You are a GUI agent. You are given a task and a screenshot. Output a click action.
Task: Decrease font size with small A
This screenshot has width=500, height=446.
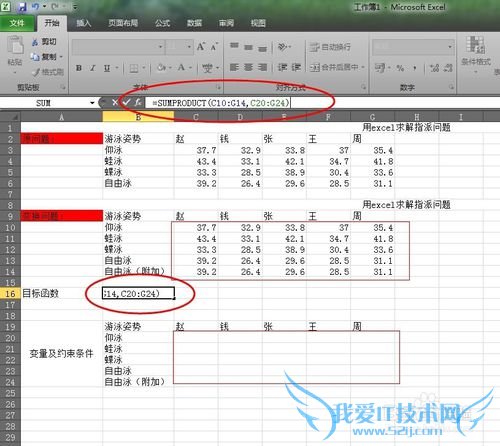click(214, 47)
